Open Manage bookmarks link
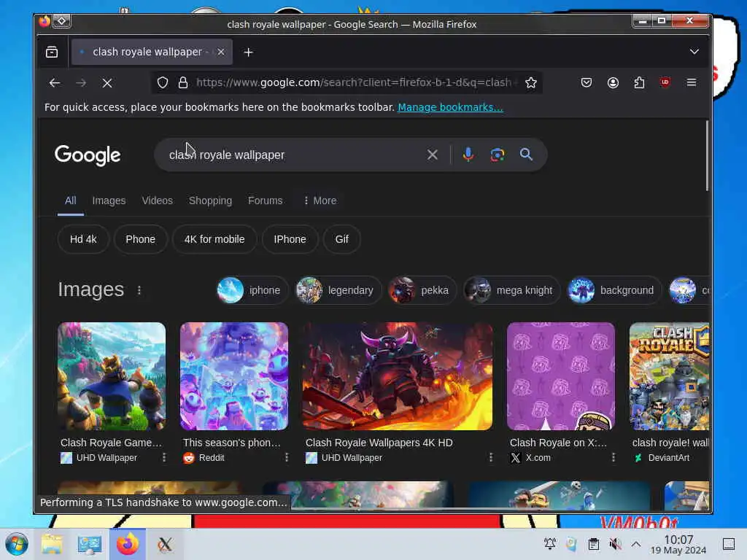The height and width of the screenshot is (560, 747). 450,107
